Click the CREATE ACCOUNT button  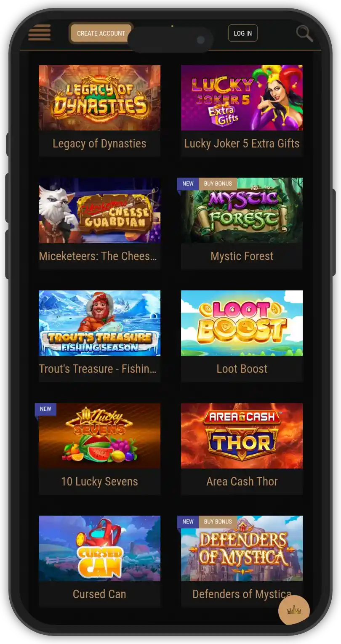(x=101, y=33)
